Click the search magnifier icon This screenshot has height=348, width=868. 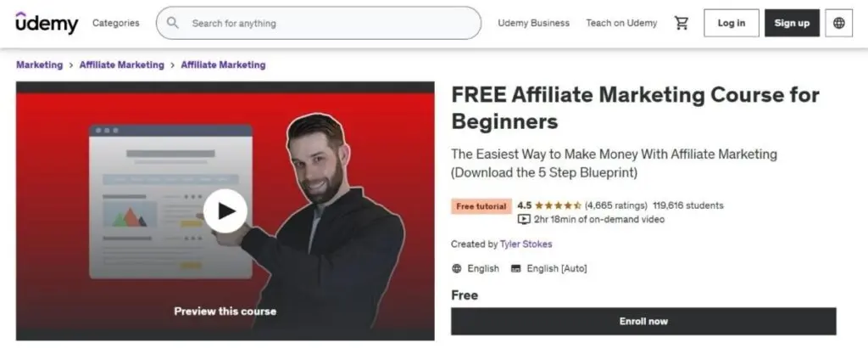click(173, 23)
